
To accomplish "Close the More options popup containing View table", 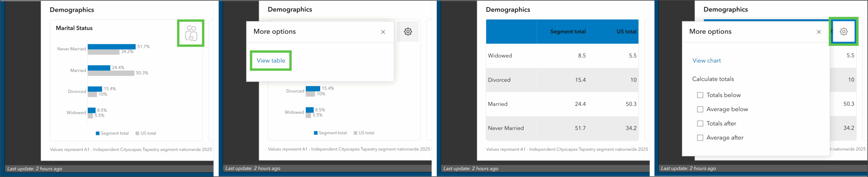I will pos(383,32).
